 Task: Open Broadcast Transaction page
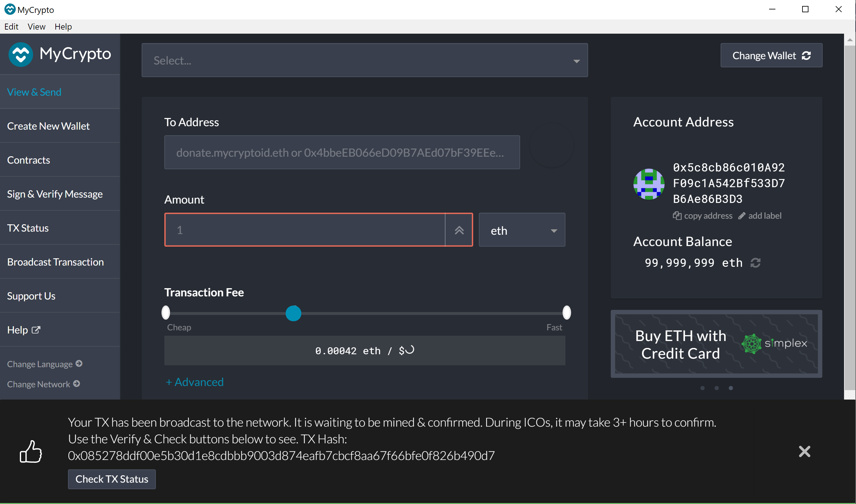click(x=60, y=262)
